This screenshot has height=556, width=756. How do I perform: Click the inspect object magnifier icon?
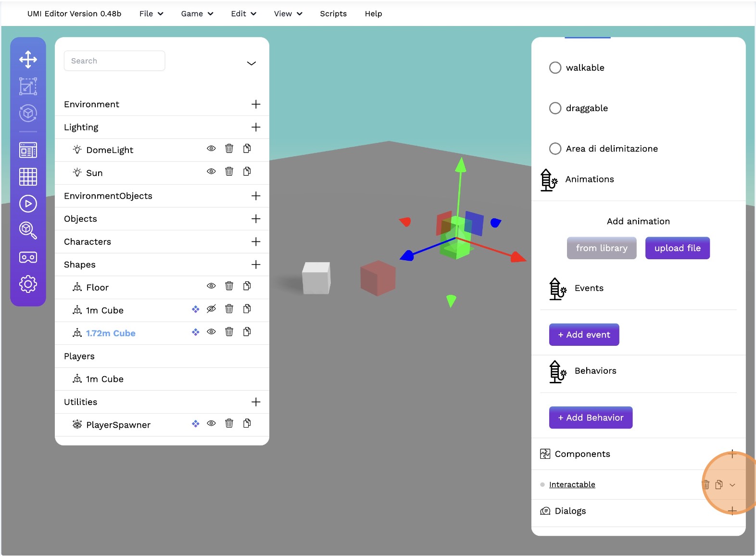coord(28,230)
